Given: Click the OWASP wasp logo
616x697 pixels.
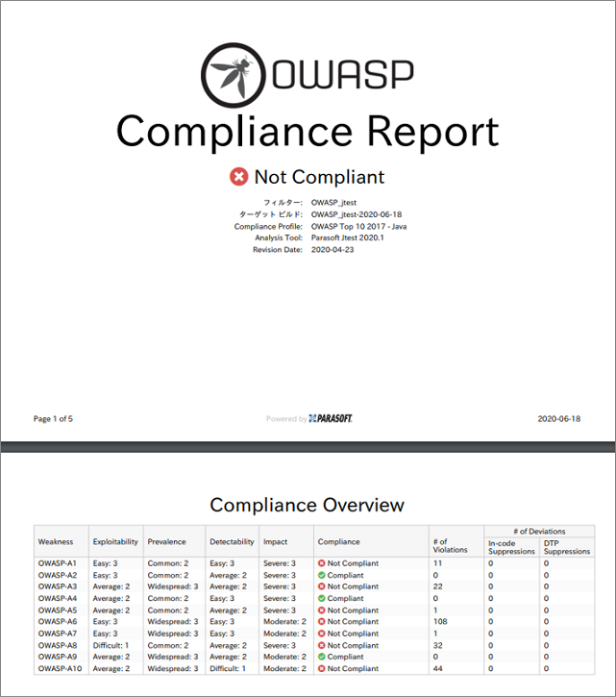Looking at the screenshot, I should pos(233,75).
